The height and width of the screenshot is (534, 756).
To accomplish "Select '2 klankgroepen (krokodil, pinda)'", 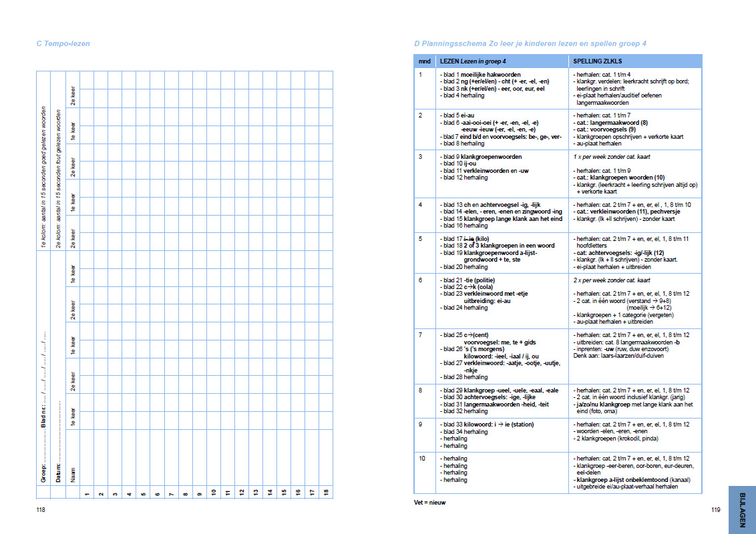I will 617,439.
